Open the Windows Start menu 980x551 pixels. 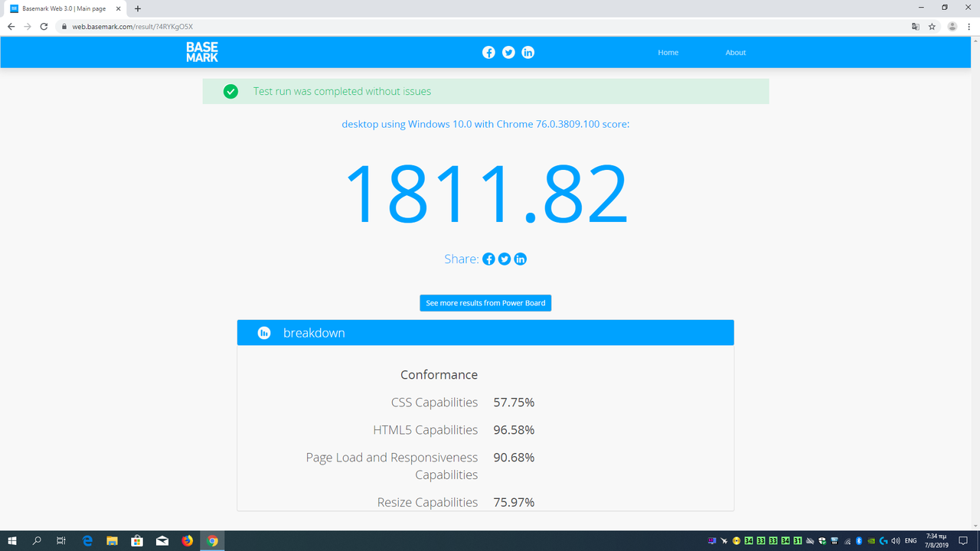(x=12, y=541)
